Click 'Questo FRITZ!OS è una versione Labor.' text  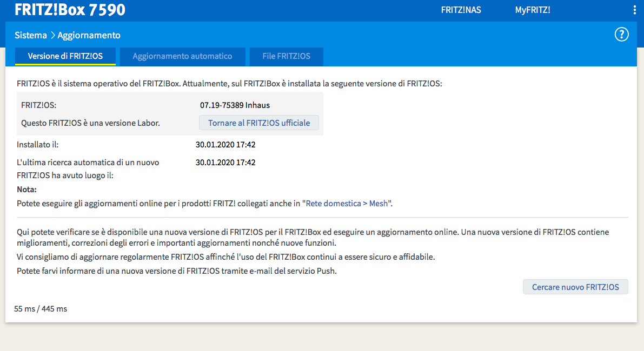point(90,123)
